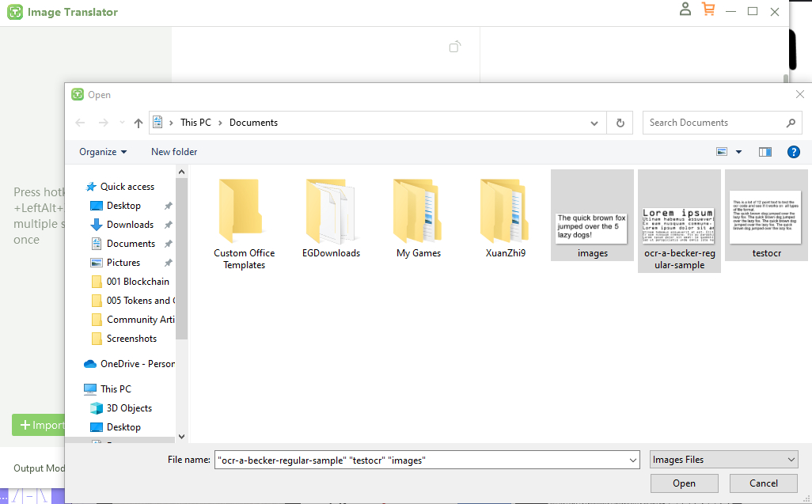Image resolution: width=812 pixels, height=504 pixels.
Task: Refresh the Documents folder view
Action: [x=620, y=123]
